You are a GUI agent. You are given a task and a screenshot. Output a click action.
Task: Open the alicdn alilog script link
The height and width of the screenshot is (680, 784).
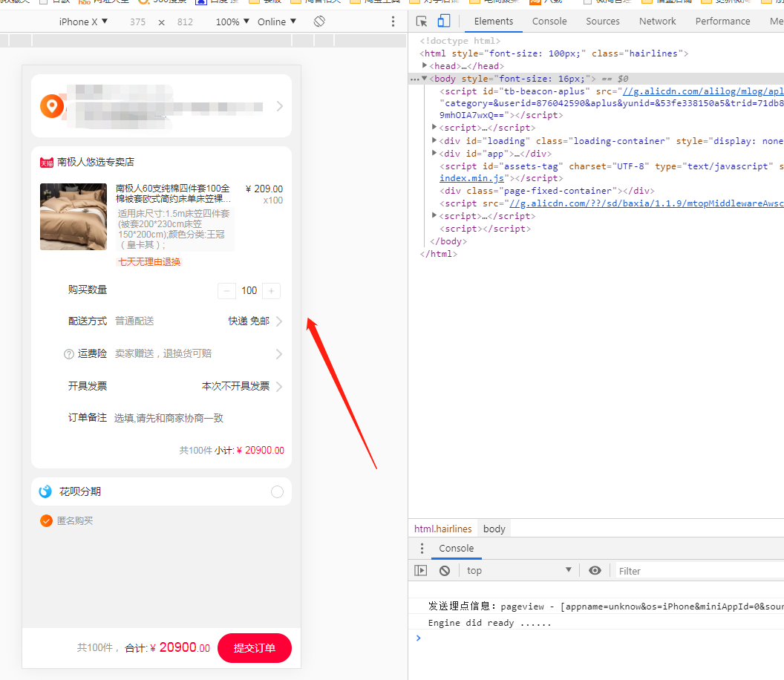point(703,91)
